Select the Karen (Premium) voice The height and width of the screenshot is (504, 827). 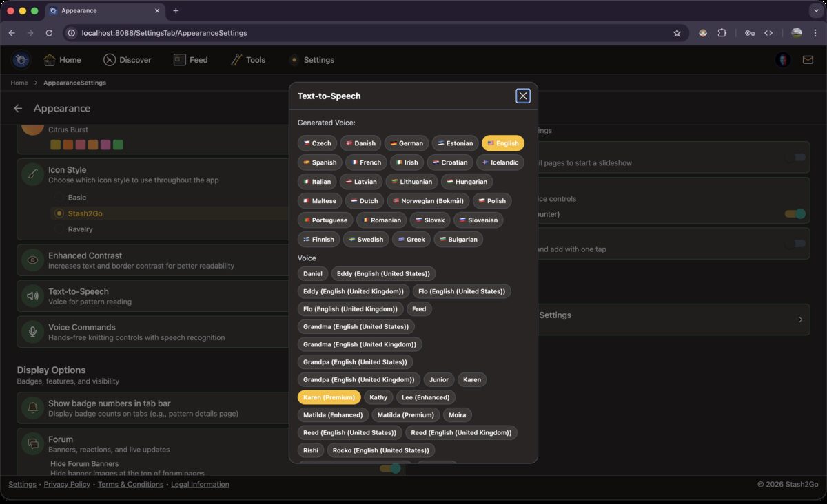click(x=329, y=397)
